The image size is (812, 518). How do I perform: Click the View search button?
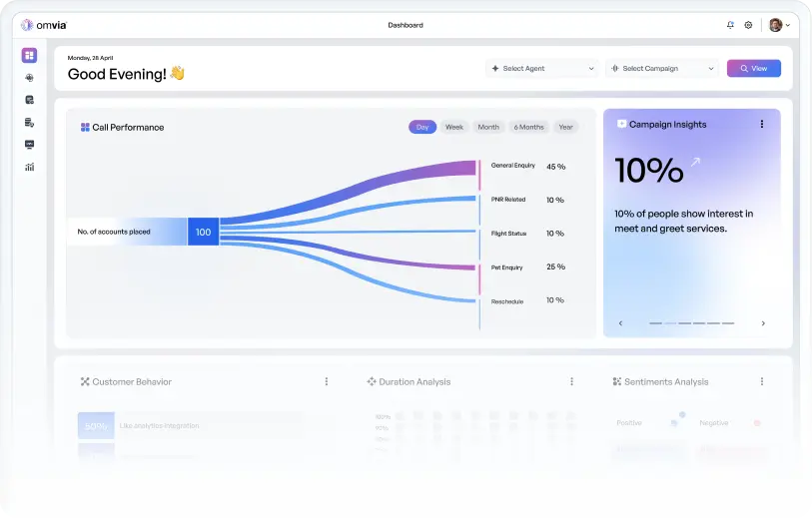click(753, 68)
